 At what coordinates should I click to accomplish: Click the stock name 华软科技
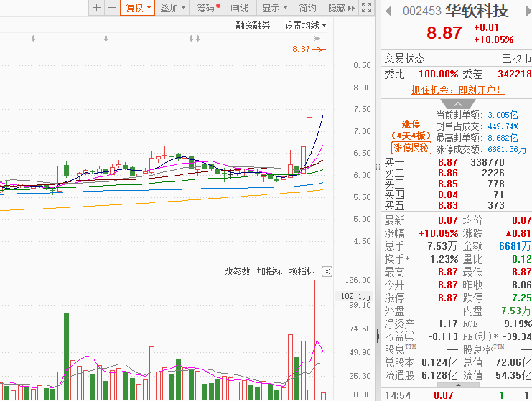(477, 11)
